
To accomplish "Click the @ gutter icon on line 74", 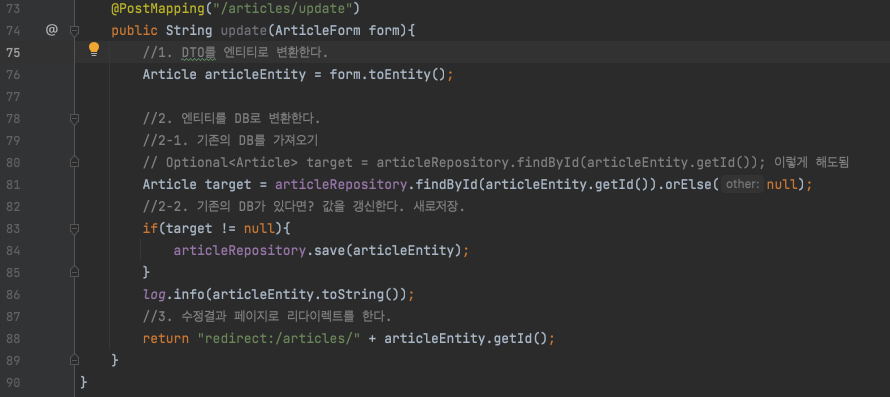I will point(52,30).
